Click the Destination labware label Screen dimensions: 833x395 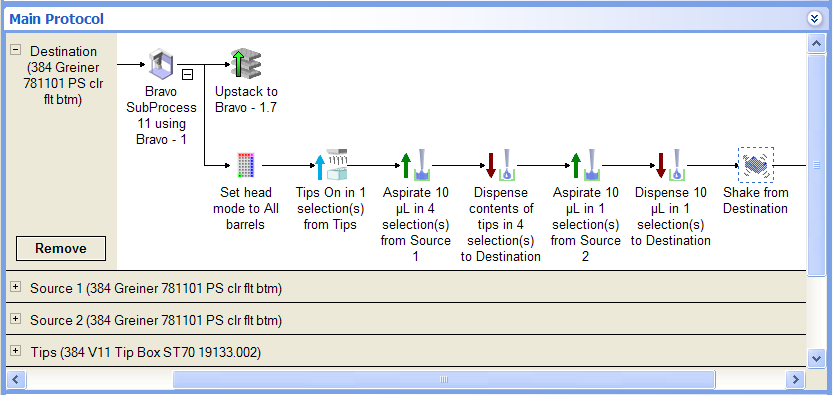coord(64,75)
